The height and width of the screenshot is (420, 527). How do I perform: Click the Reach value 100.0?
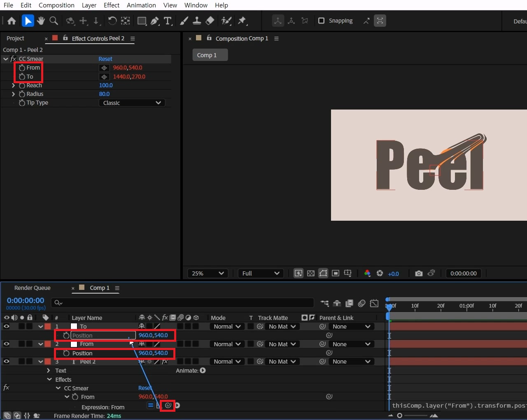tap(106, 86)
